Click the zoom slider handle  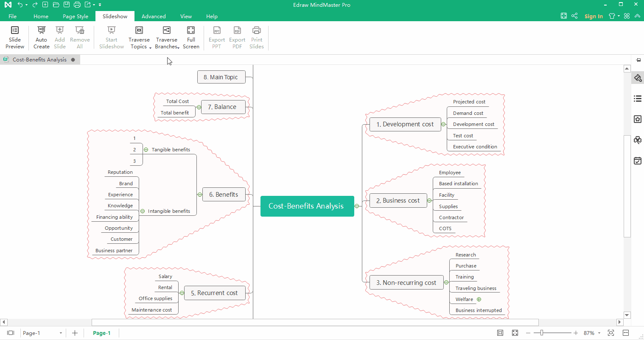tap(542, 333)
